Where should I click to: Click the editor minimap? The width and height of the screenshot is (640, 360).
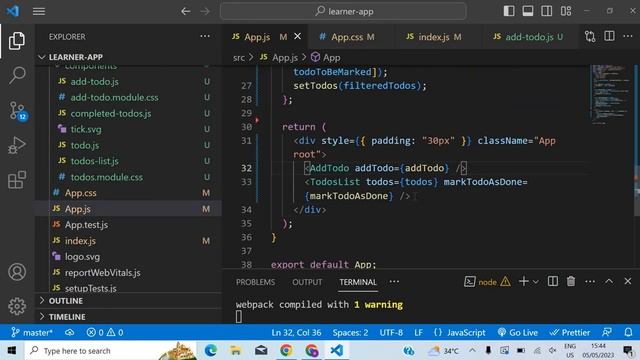610,94
